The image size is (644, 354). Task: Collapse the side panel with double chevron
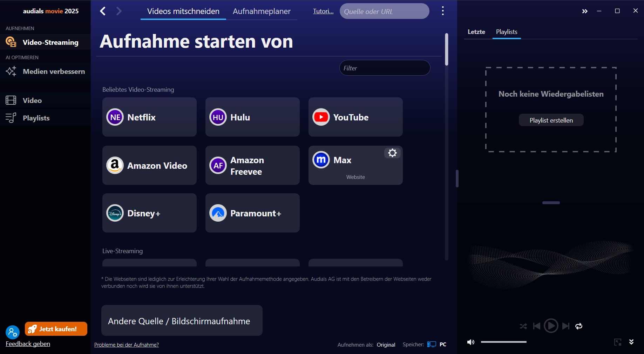[x=584, y=11]
